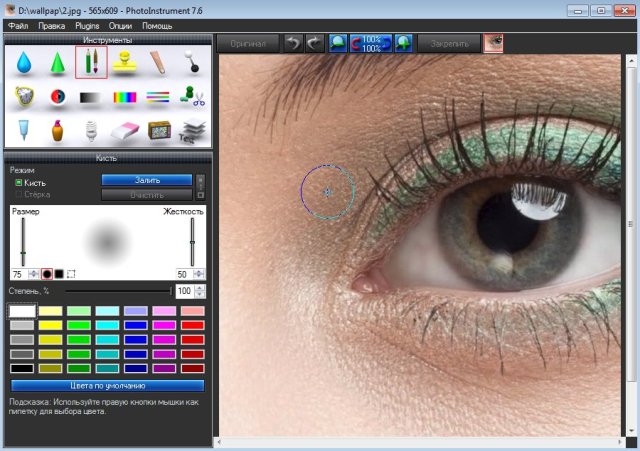The height and width of the screenshot is (451, 640).
Task: Click the Цвета по умолчанию button
Action: tap(107, 385)
